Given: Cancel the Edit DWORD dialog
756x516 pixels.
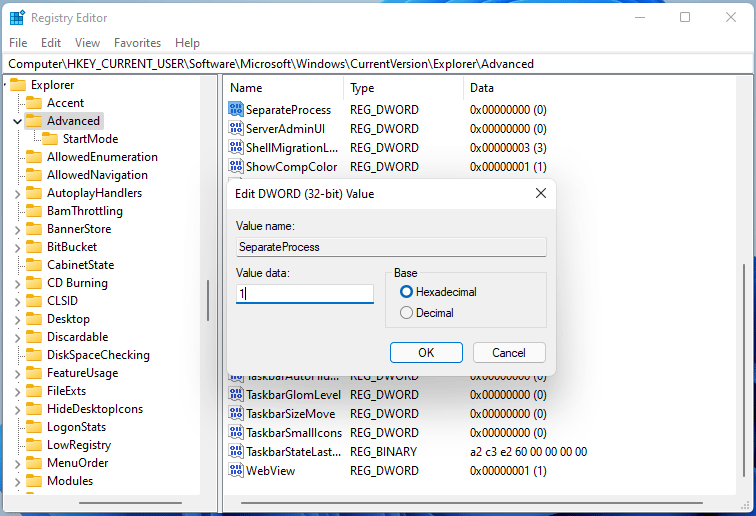Looking at the screenshot, I should tap(509, 353).
